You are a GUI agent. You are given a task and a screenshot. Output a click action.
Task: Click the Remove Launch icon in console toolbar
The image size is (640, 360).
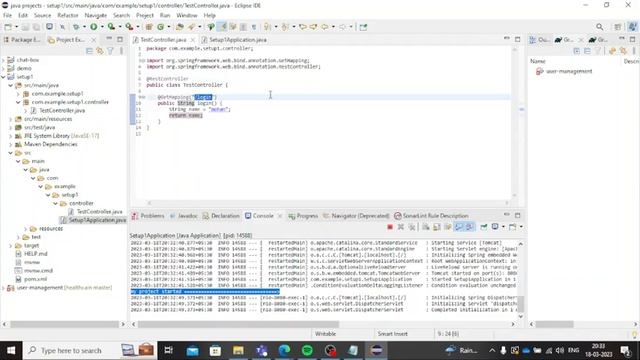[x=401, y=227]
